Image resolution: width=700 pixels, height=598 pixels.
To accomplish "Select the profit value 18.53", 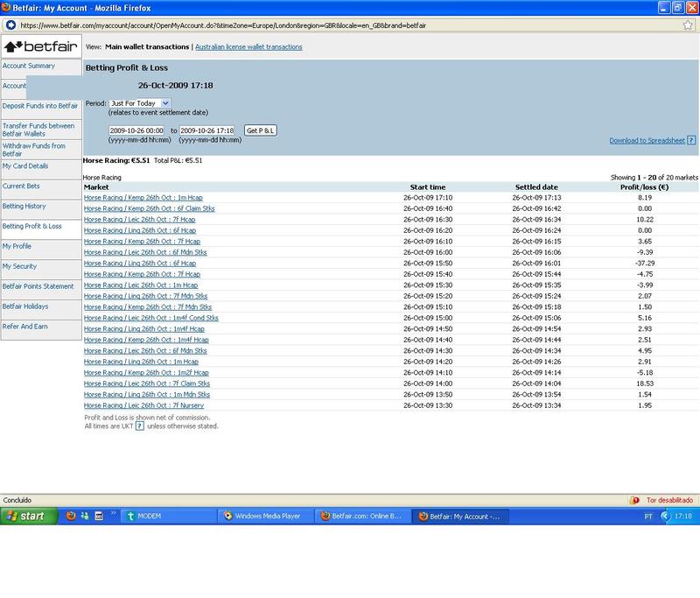I will point(645,383).
